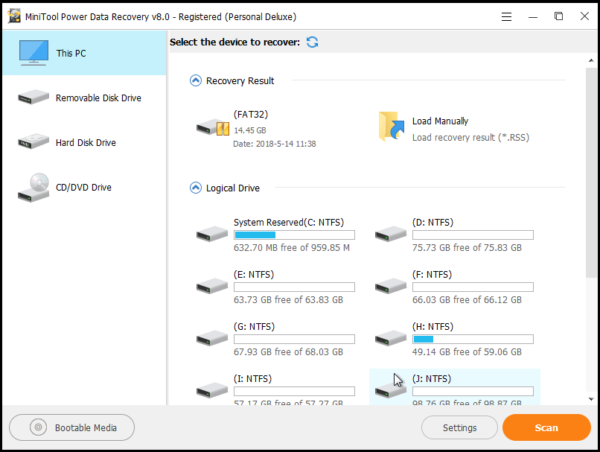Select the This PC monitor icon

pos(34,53)
